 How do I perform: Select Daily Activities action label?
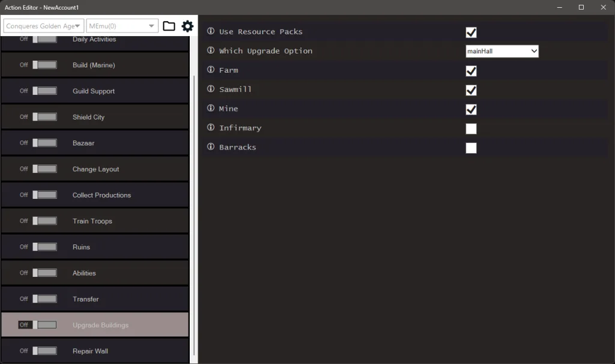[94, 39]
